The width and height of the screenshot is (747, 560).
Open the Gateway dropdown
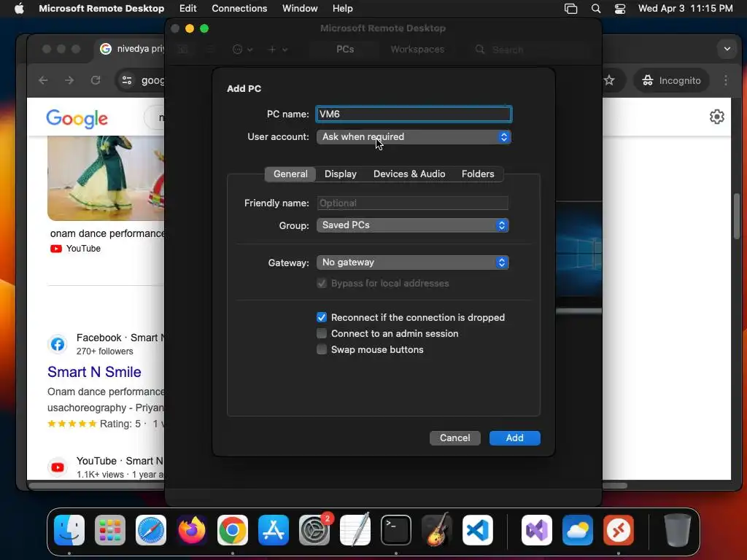(413, 262)
